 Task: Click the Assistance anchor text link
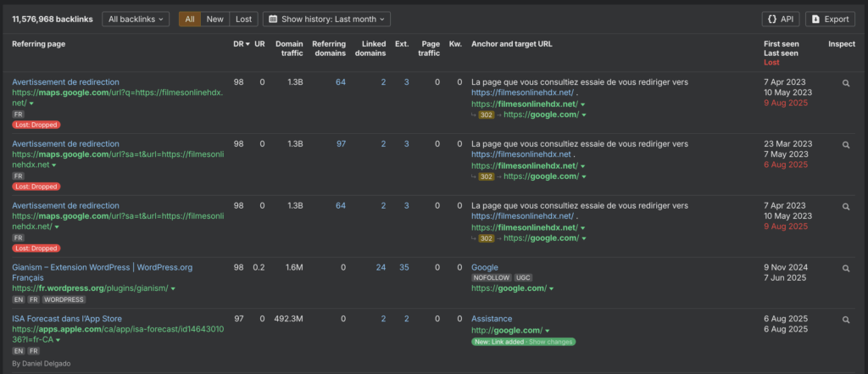tap(491, 319)
